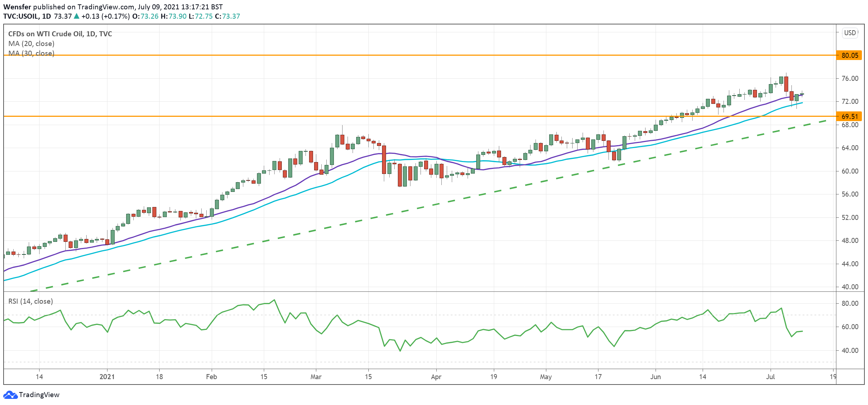Viewport: 868px width, 405px height.
Task: Select the RSI (14, close) indicator legend
Action: 31,301
